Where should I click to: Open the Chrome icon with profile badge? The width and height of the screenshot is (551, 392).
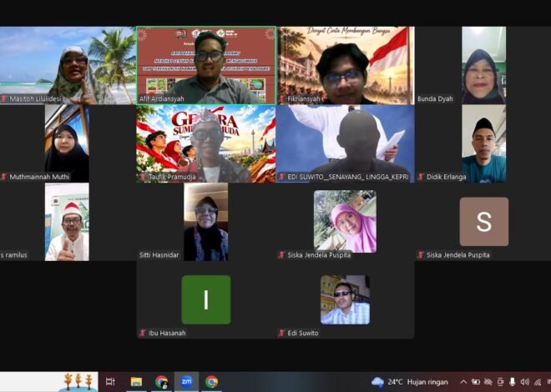point(162,382)
